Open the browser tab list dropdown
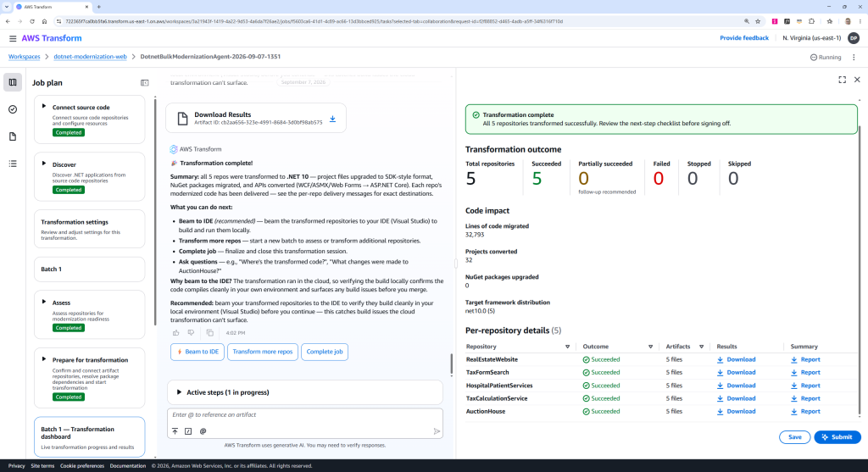This screenshot has height=472, width=868. (x=7, y=7)
